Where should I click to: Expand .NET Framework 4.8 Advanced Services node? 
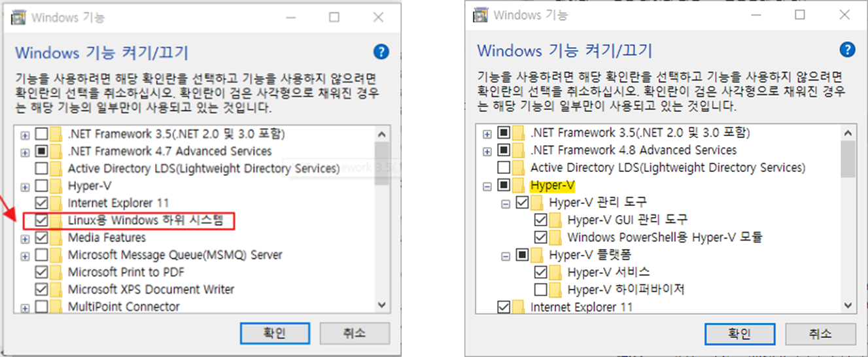pyautogui.click(x=487, y=151)
